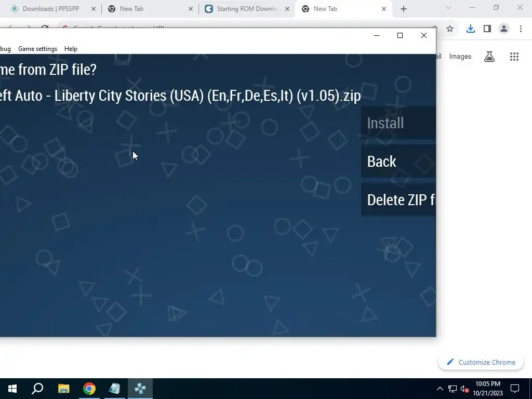Click the Customize Chrome button
Image resolution: width=532 pixels, height=399 pixels.
[x=481, y=362]
